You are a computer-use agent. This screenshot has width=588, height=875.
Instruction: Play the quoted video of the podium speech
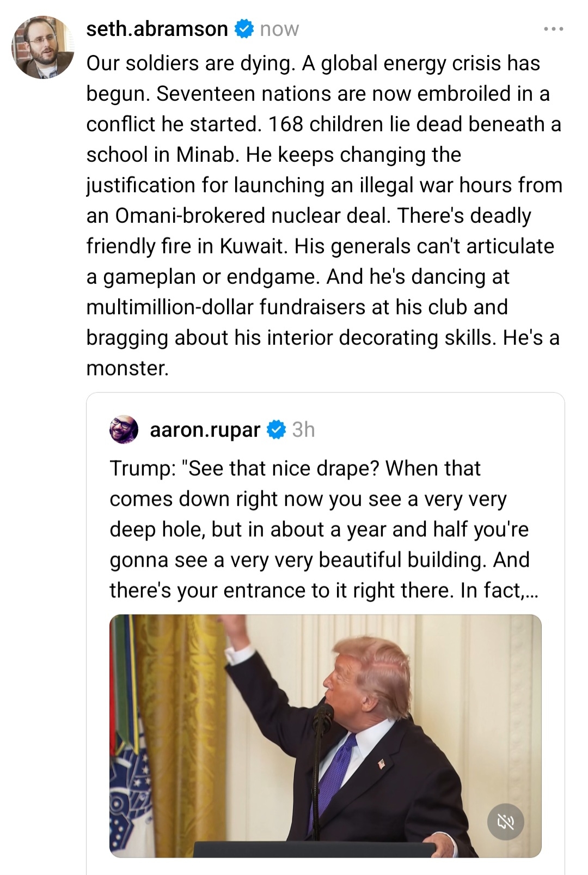(x=325, y=736)
